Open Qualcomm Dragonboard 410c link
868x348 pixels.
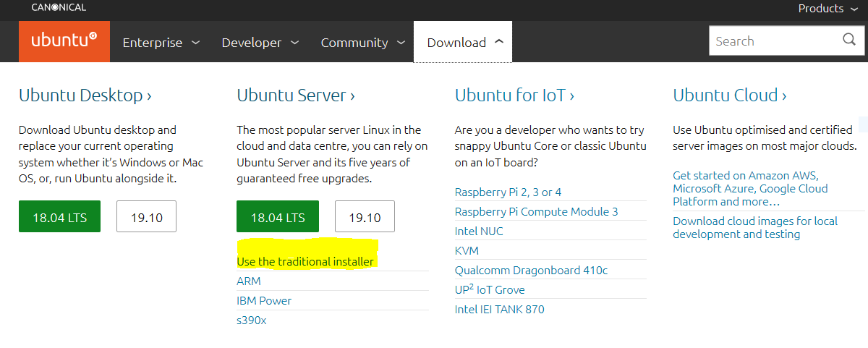point(531,270)
